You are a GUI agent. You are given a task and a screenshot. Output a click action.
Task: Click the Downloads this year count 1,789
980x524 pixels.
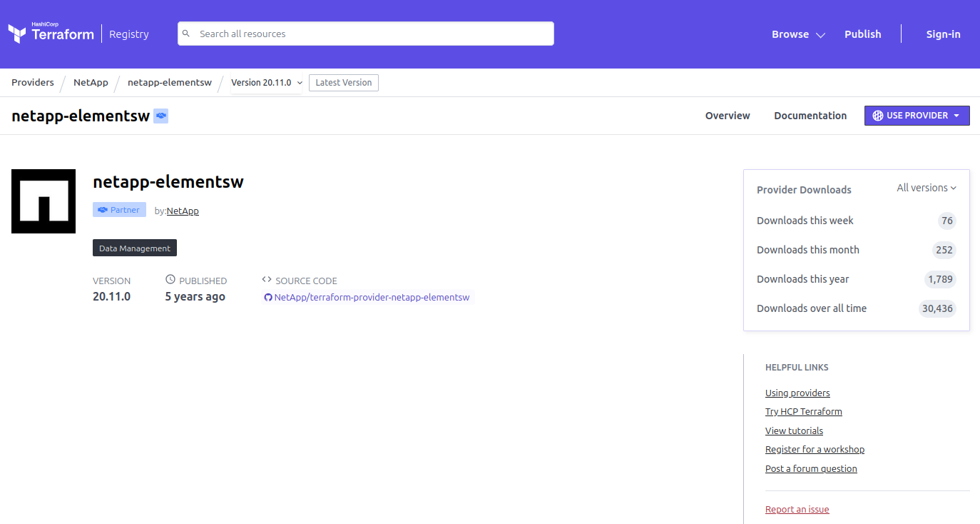tap(940, 279)
